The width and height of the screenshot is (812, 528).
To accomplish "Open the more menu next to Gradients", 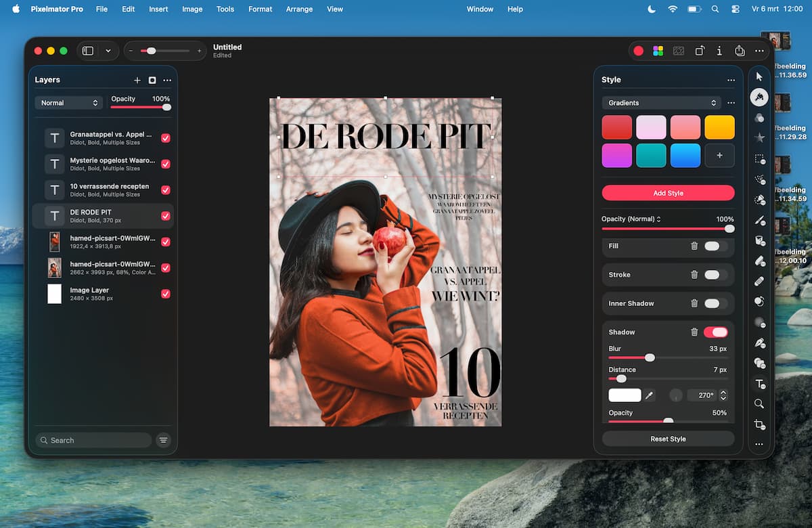I will point(731,103).
